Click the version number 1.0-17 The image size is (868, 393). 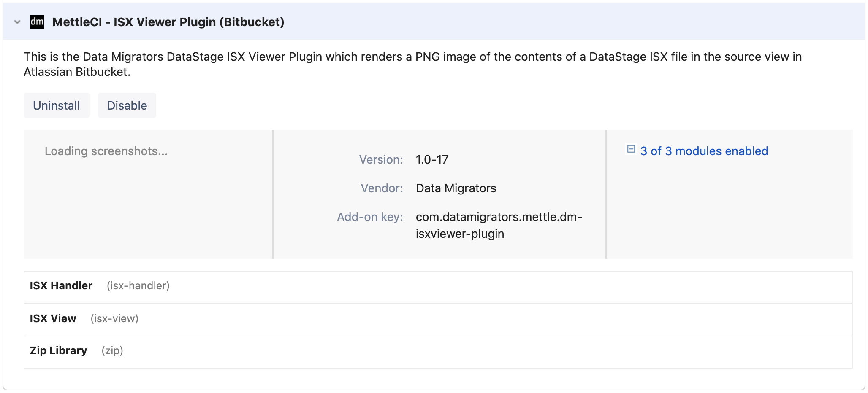click(x=432, y=159)
